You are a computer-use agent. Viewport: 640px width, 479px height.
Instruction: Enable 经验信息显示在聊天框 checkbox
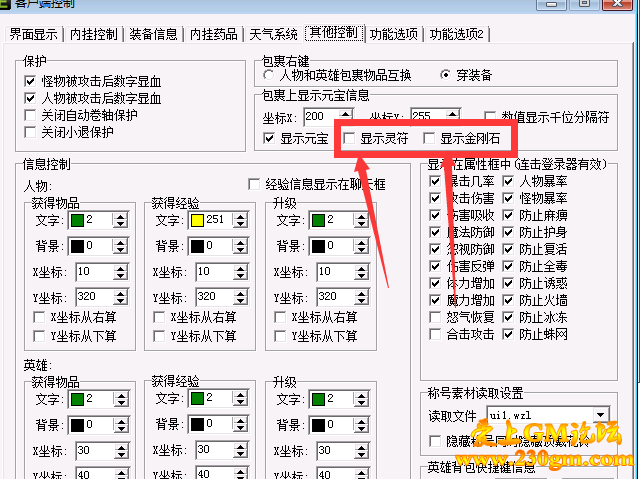(x=254, y=184)
